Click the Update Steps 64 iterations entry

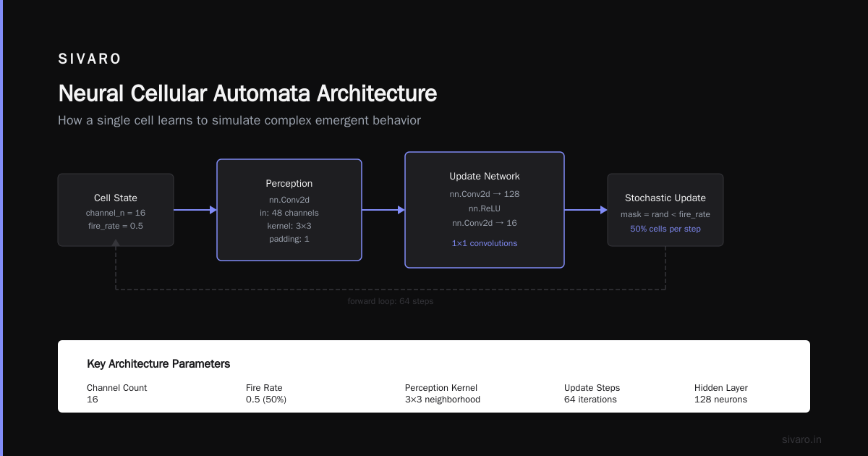coord(592,394)
